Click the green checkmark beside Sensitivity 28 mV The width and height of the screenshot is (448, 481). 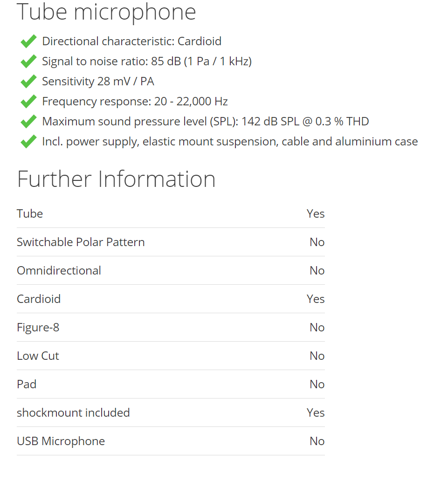28,81
